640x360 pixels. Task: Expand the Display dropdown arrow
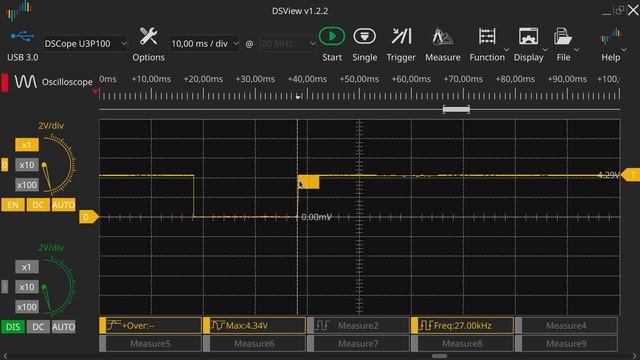coord(545,50)
